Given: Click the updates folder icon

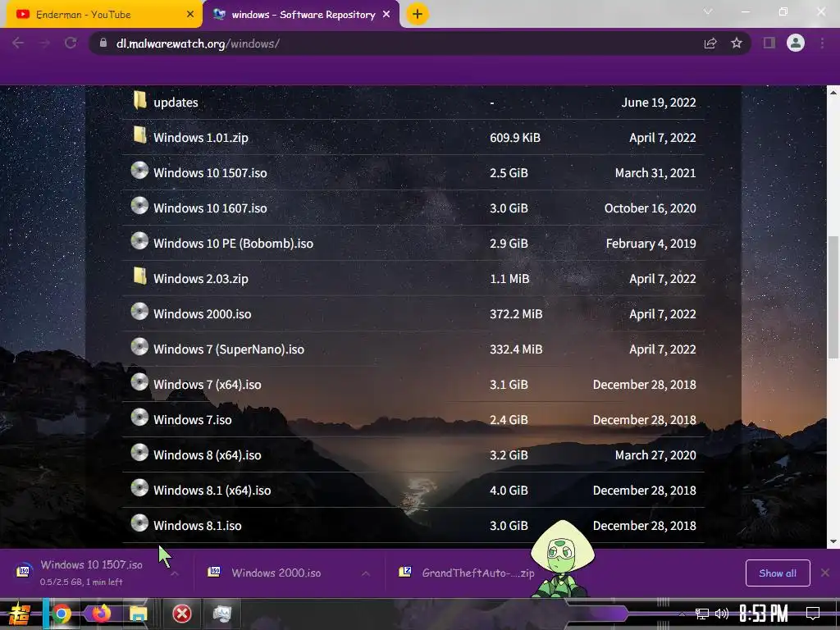Looking at the screenshot, I should pos(139,100).
